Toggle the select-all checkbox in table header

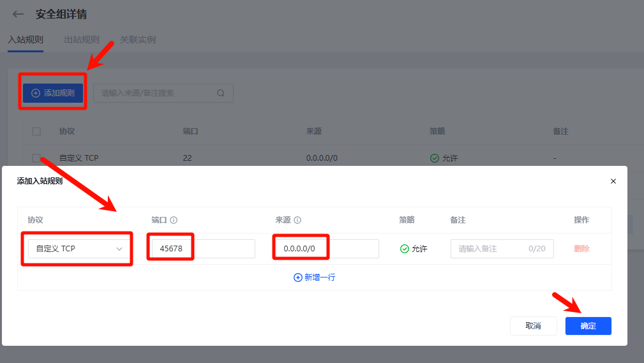36,131
